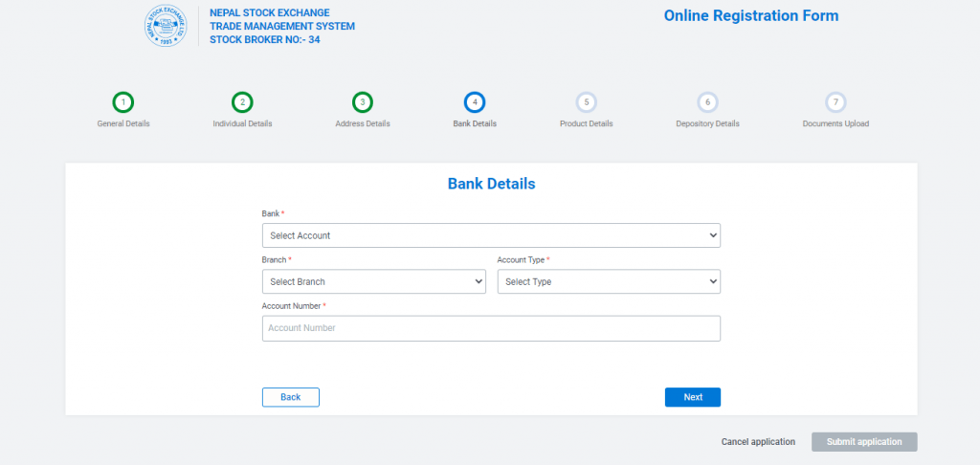This screenshot has width=980, height=465.
Task: Select the step 4 circle icon
Action: click(475, 102)
